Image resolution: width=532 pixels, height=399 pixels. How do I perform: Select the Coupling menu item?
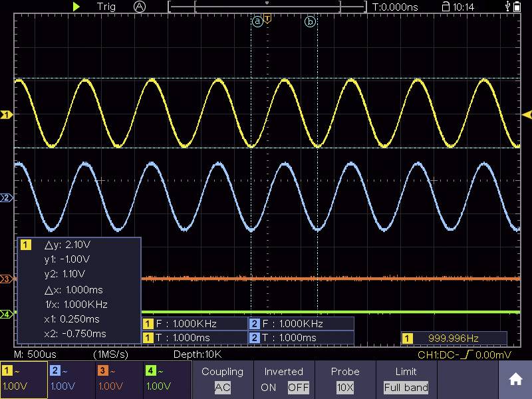click(x=223, y=371)
